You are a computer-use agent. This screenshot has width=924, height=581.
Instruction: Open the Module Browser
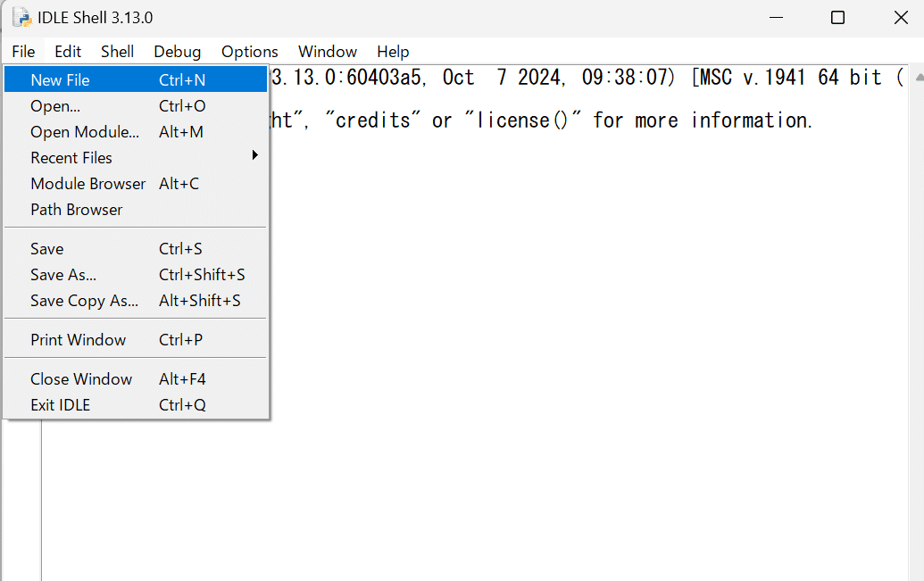point(136,184)
